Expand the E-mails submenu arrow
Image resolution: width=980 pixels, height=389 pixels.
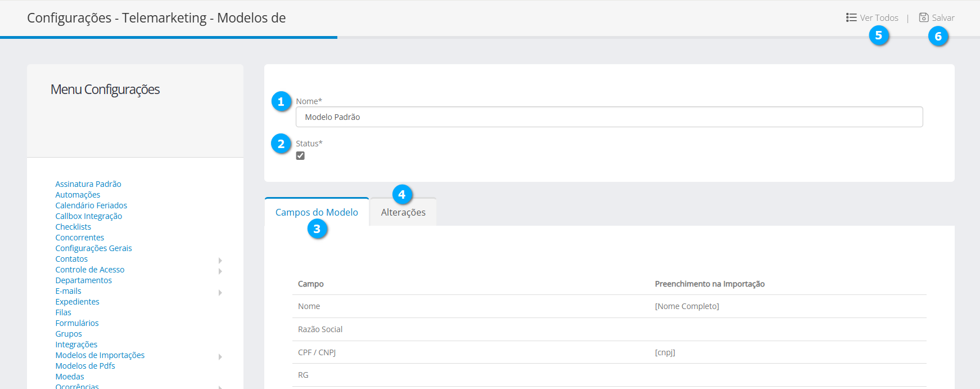(x=220, y=293)
